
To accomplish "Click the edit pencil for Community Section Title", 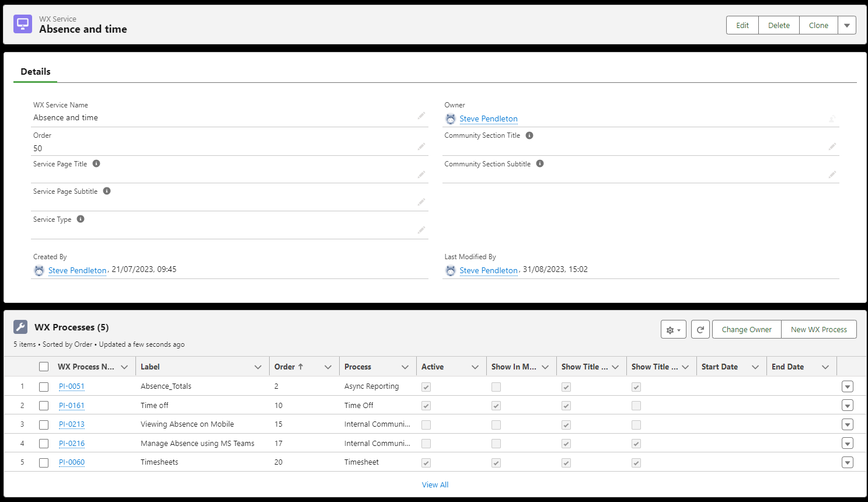I will pyautogui.click(x=832, y=147).
